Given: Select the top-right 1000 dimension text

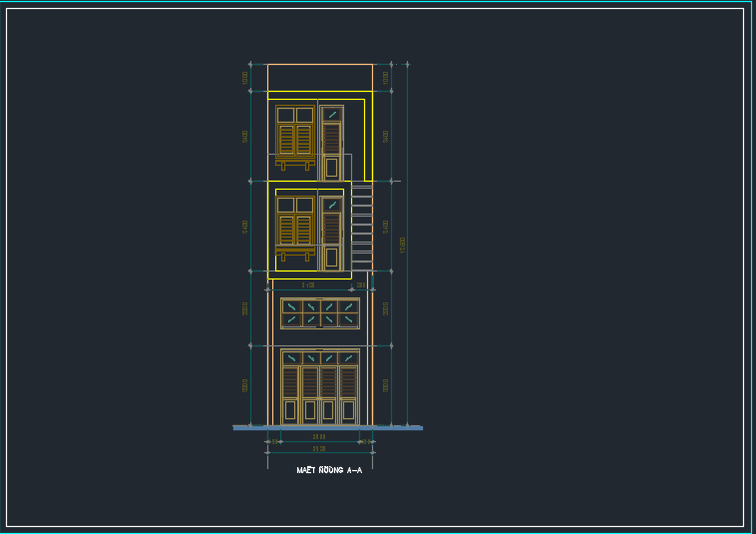Looking at the screenshot, I should [385, 77].
